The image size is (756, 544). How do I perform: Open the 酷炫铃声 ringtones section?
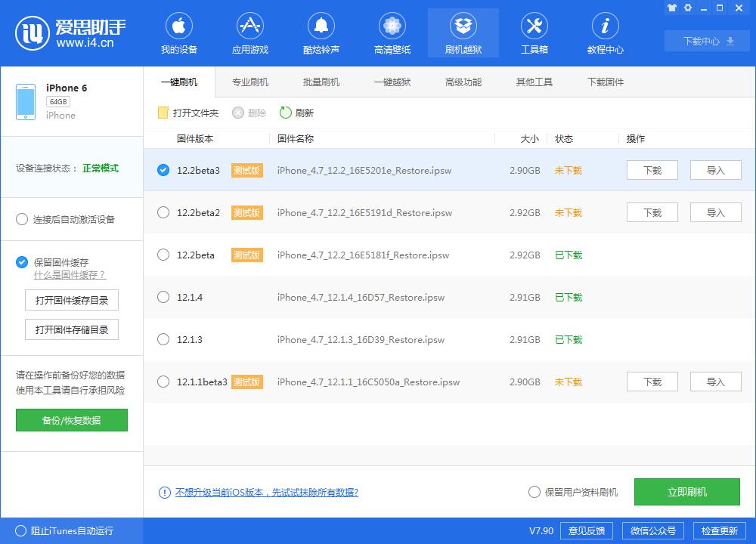point(321,32)
